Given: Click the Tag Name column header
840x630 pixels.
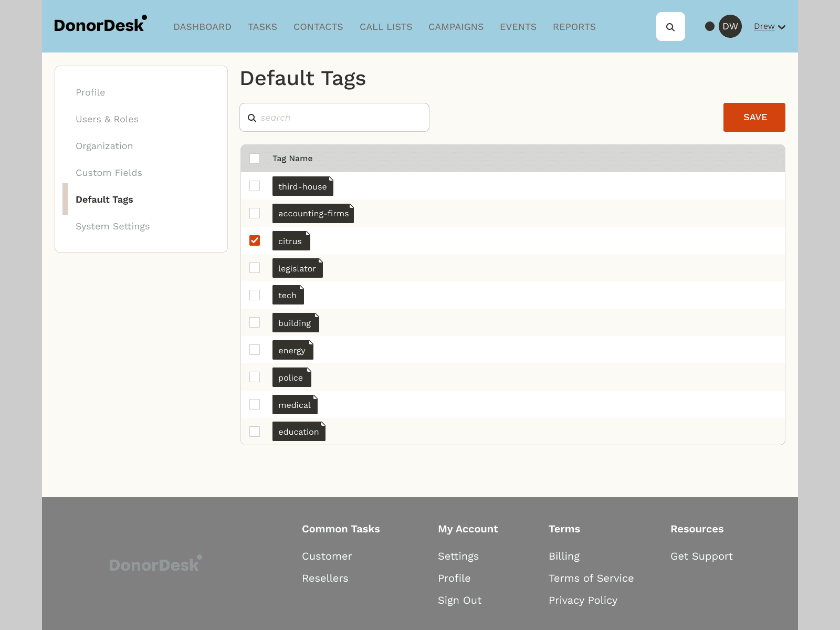Looking at the screenshot, I should click(x=292, y=159).
